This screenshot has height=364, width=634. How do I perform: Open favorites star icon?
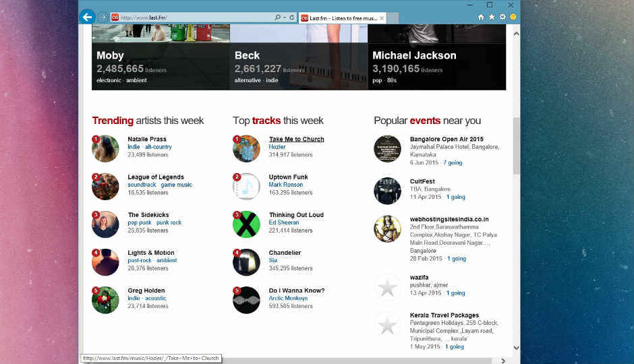click(x=492, y=17)
